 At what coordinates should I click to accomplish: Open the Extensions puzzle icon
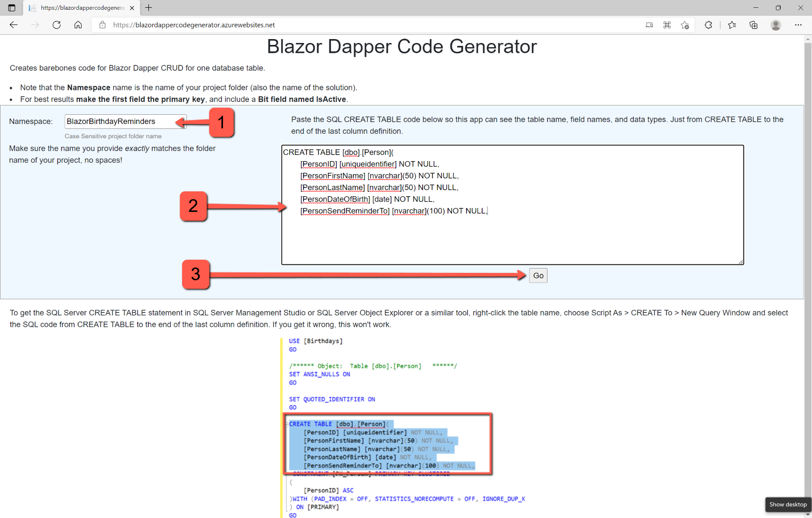708,25
